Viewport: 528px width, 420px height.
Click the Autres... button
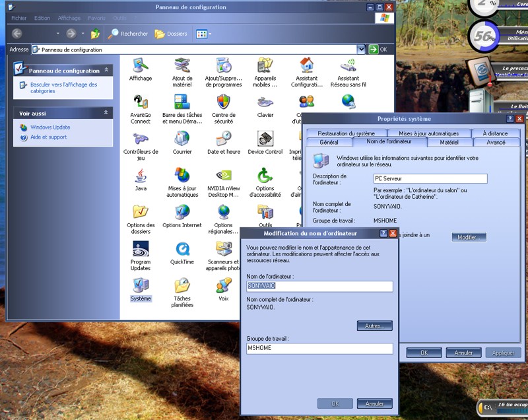click(x=374, y=326)
